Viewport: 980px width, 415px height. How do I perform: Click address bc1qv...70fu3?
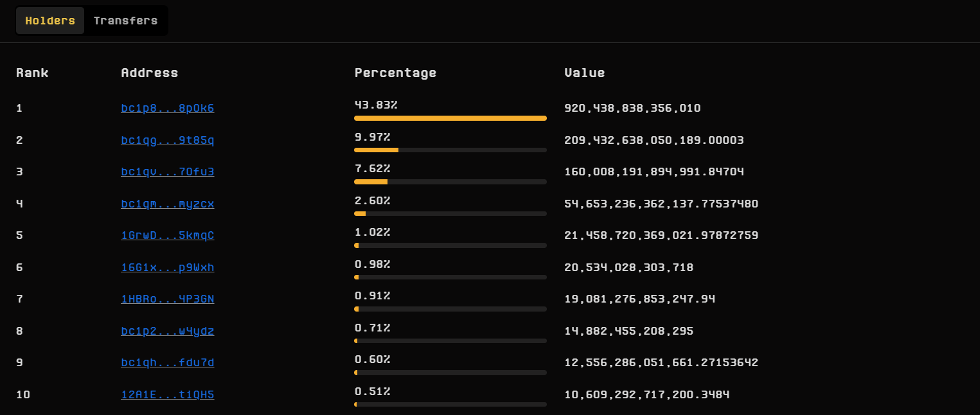(167, 172)
